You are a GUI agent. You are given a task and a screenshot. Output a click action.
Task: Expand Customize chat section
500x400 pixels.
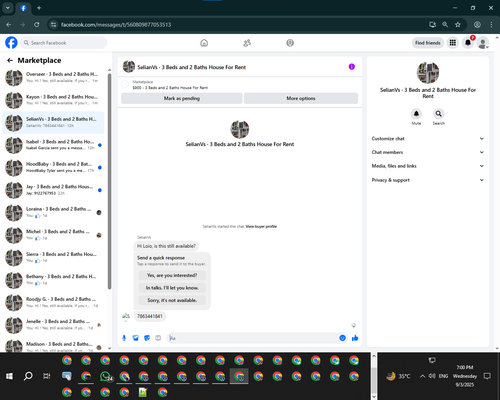(428, 139)
